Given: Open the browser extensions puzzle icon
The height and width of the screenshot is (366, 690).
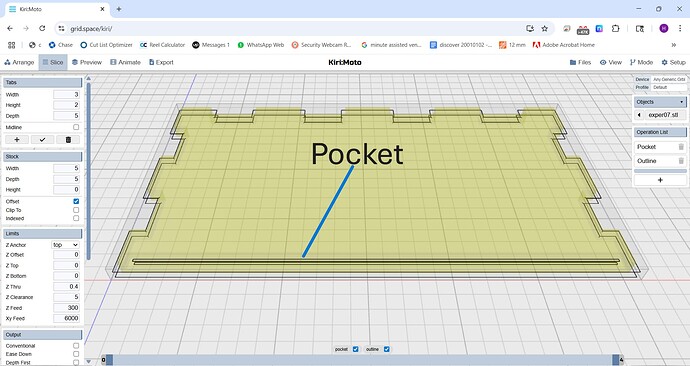Looking at the screenshot, I should [x=616, y=29].
